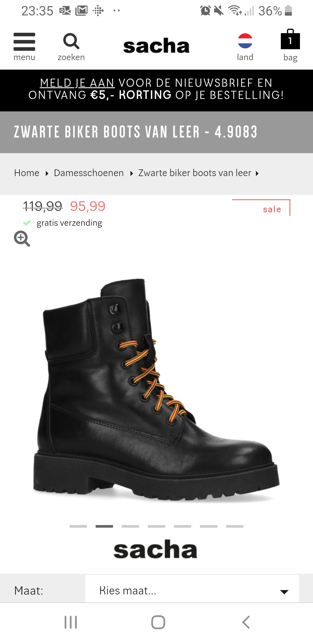Show the first product image via indicator
Viewport: 313px width, 644px height.
click(x=78, y=526)
